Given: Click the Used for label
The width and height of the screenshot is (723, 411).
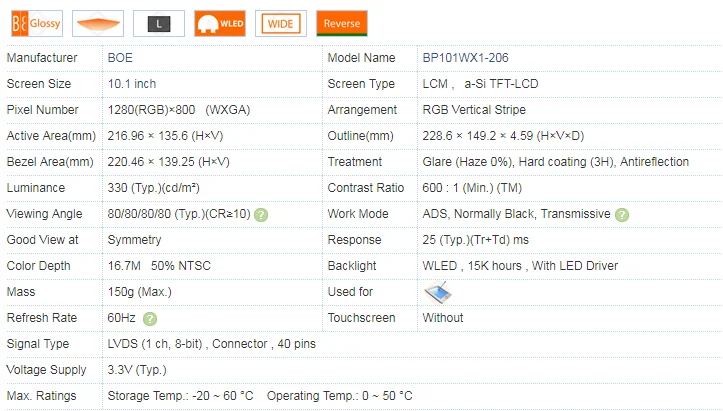Looking at the screenshot, I should click(x=350, y=292).
